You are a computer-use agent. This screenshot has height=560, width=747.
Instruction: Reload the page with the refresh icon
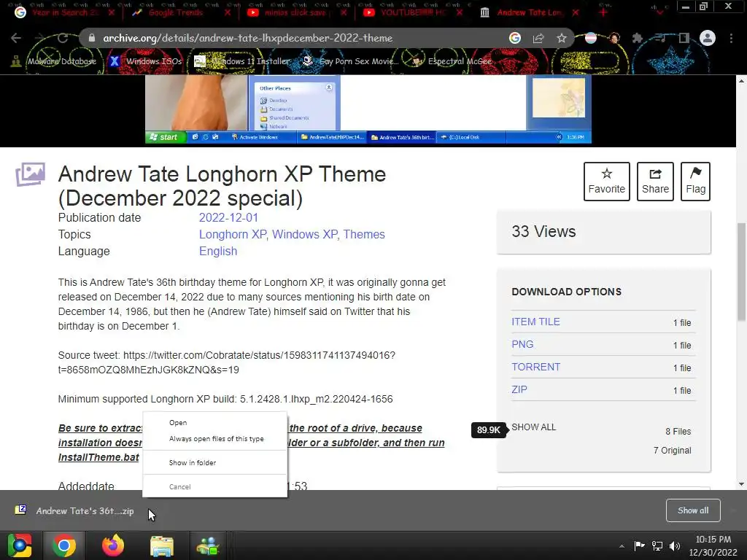(63, 38)
